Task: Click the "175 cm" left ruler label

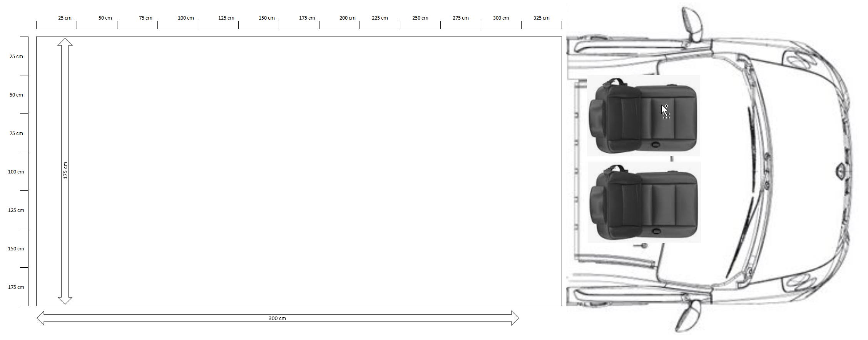Action: 16,287
